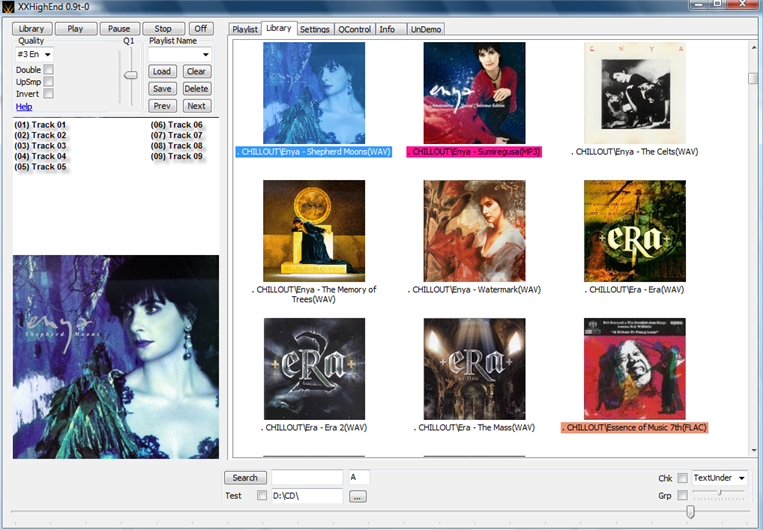Click the Play button
Viewport: 763px width, 530px height.
click(75, 29)
